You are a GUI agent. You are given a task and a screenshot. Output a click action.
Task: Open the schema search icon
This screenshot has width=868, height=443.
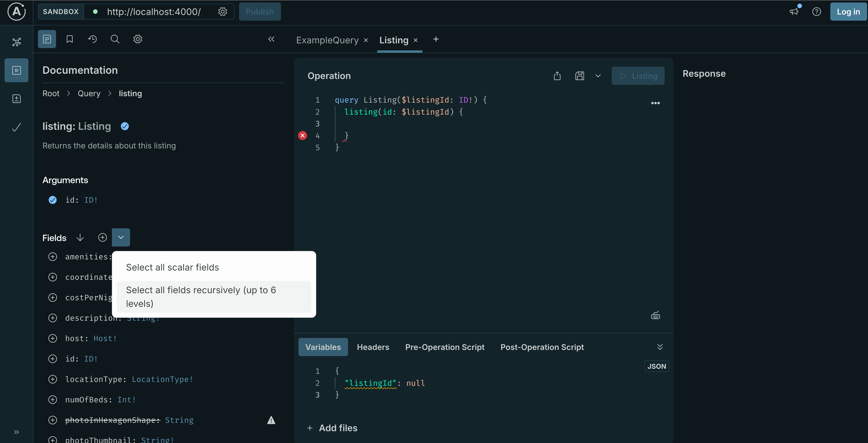[115, 39]
